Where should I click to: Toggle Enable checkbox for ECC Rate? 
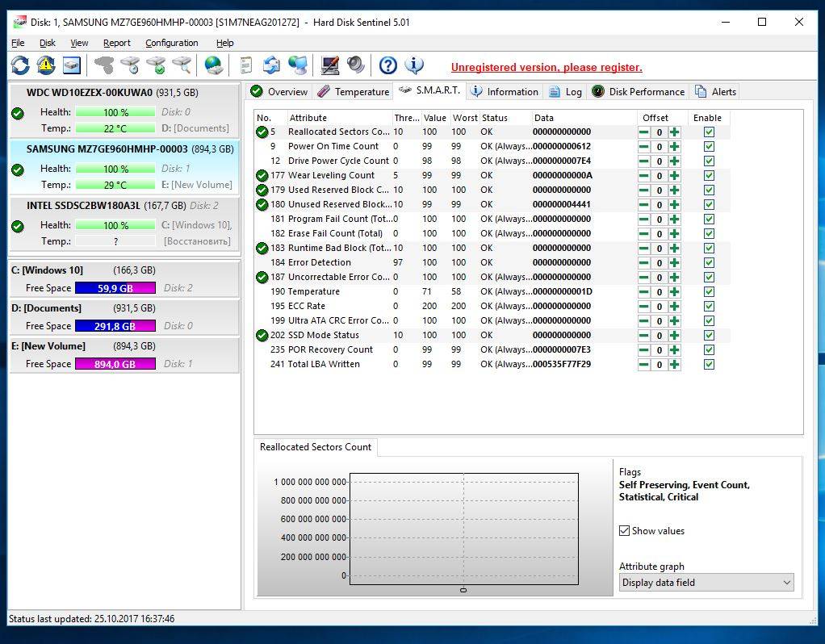(x=709, y=306)
